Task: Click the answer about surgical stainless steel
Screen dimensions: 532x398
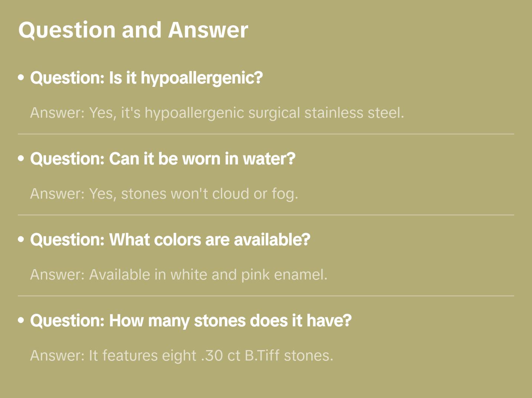Action: (217, 113)
